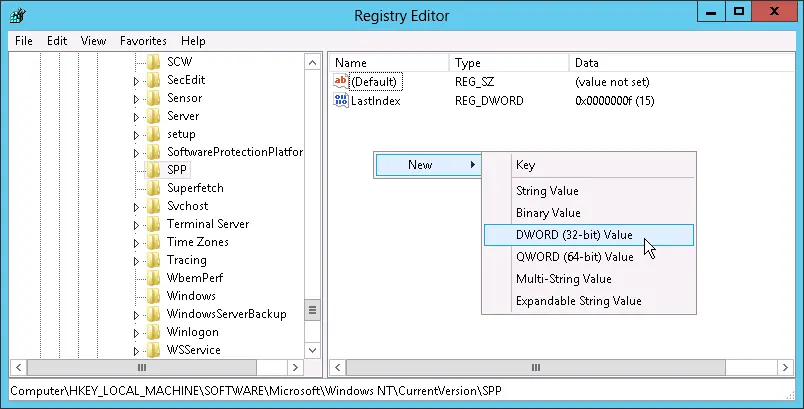Click the values pane horizontal scrollbar thumb
The image size is (804, 409).
point(536,367)
